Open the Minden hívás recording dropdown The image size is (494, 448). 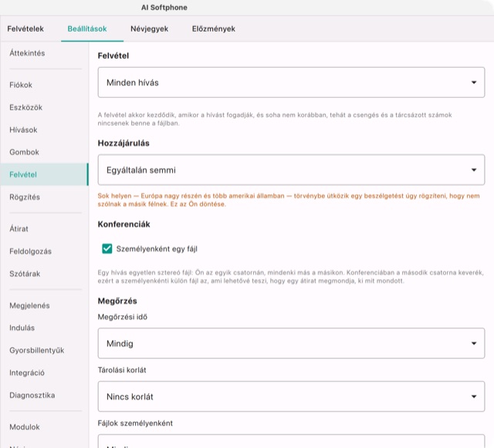[x=291, y=83]
